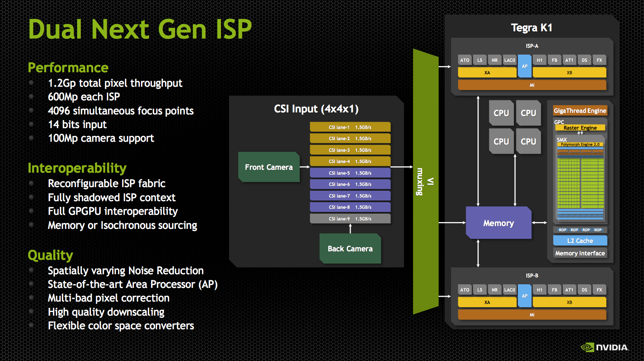Select 'Full GPGPU interoperability' bullet
Viewport: 644px width, 361px height.
click(x=113, y=211)
